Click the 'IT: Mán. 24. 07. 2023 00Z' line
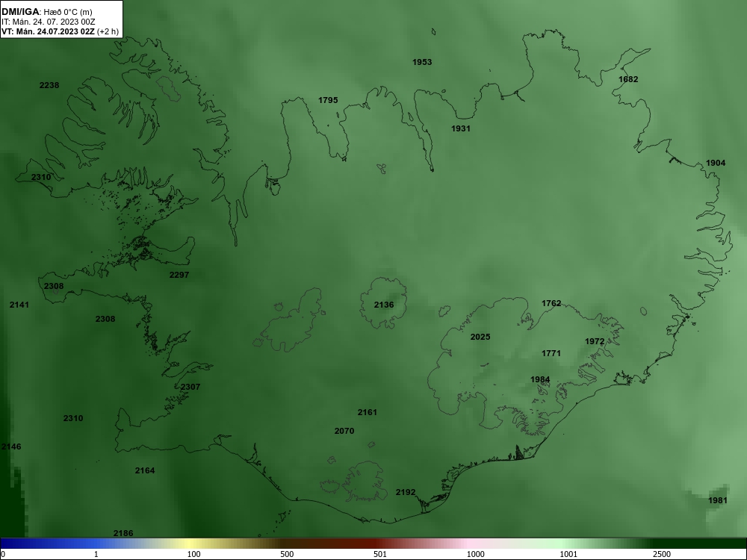747x560 pixels. (48, 22)
